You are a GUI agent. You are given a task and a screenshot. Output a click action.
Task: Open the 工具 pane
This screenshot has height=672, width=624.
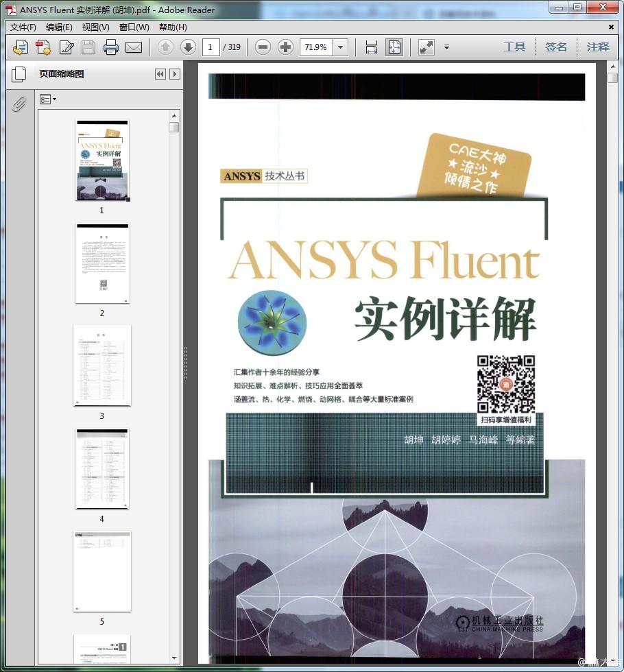click(514, 47)
